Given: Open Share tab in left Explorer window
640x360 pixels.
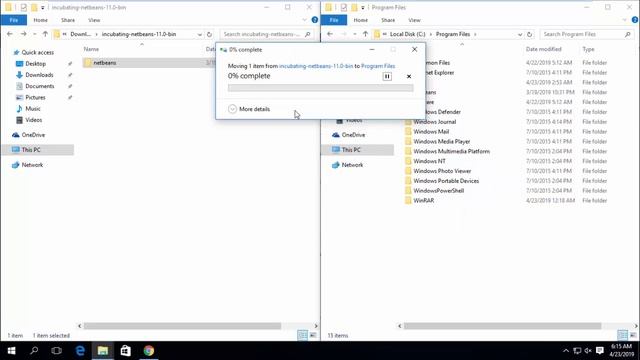Looking at the screenshot, I should point(68,20).
